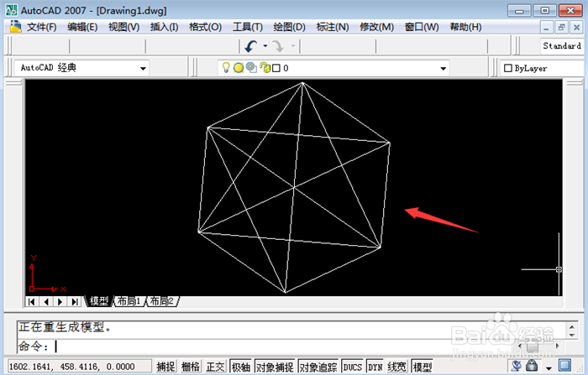
Task: Toggle DYN dynamic input
Action: [x=375, y=367]
